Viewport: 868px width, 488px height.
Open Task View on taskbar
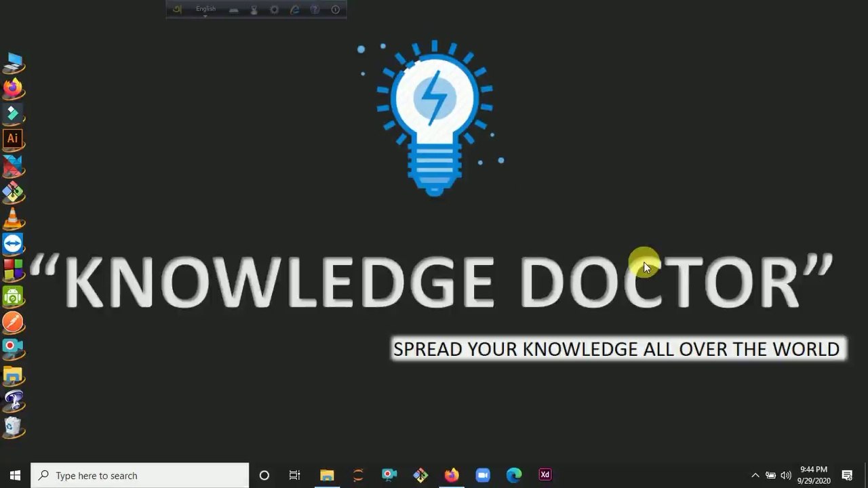295,475
